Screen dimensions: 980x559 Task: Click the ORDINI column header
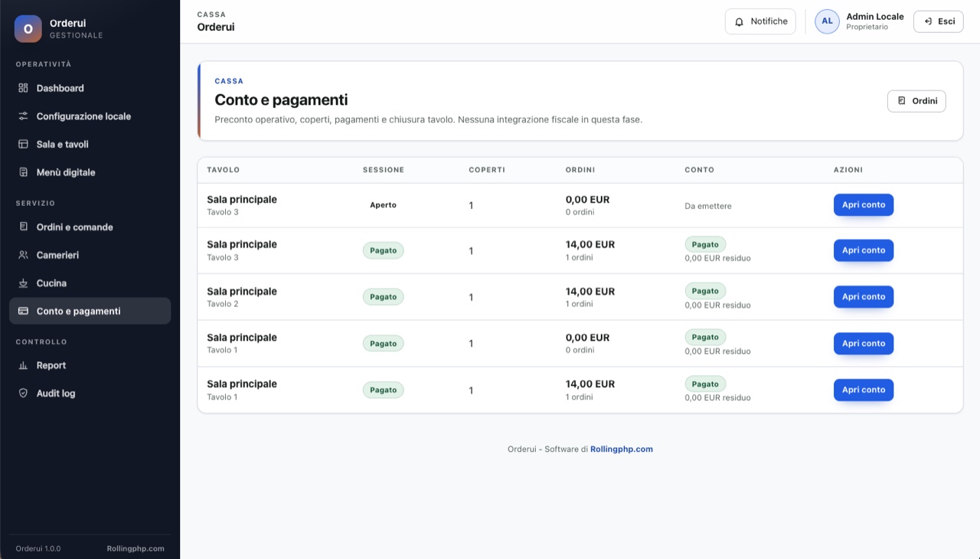580,170
